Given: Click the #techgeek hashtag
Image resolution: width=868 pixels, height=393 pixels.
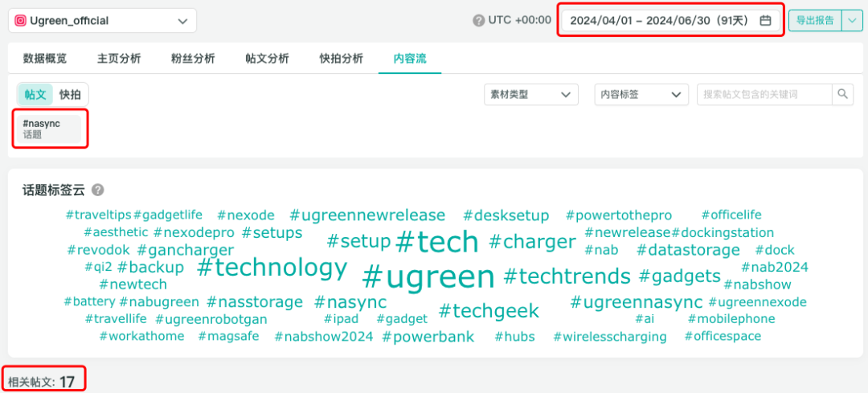Looking at the screenshot, I should pos(489,310).
